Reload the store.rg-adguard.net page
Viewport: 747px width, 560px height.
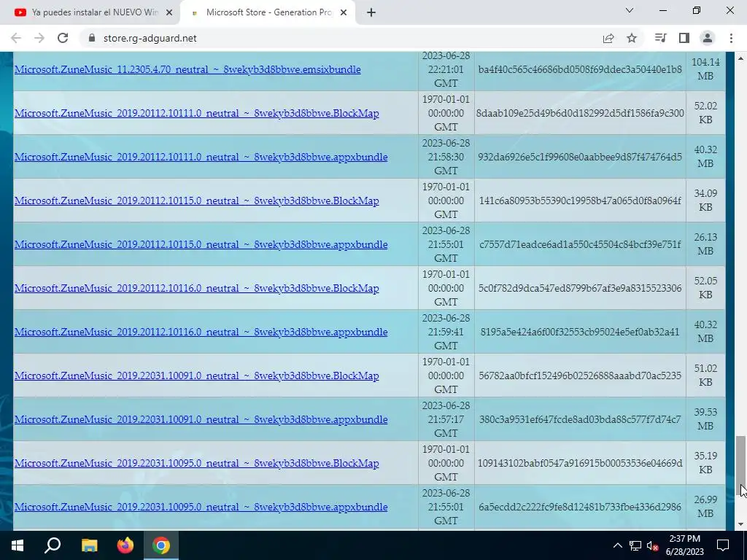coord(63,38)
